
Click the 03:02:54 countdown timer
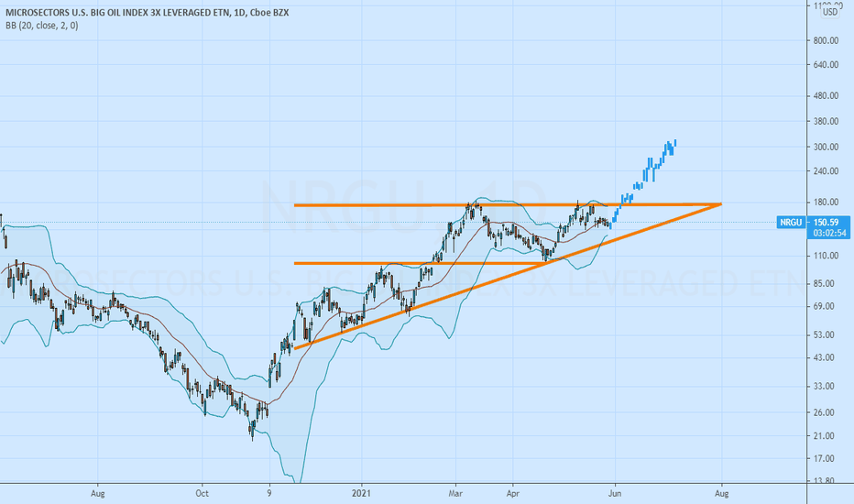pos(829,233)
